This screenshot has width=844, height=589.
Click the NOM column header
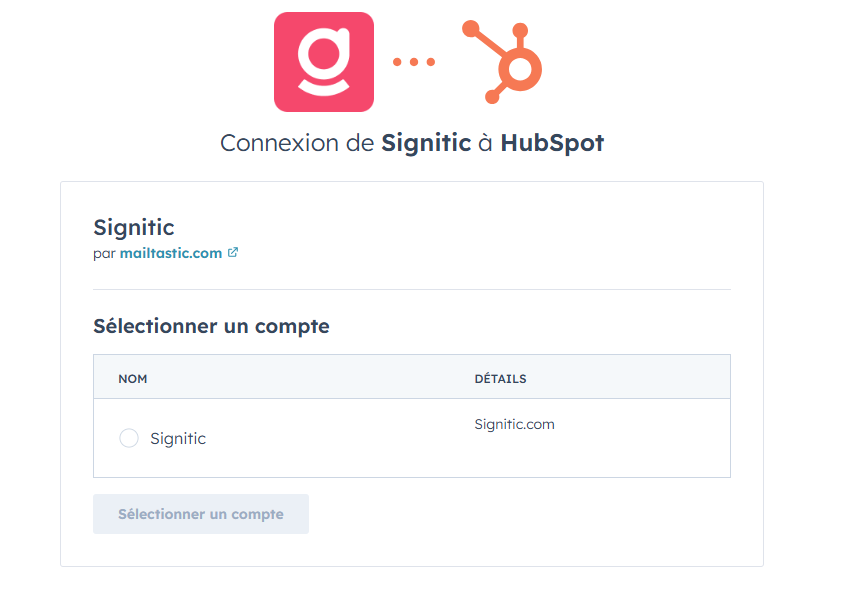133,379
